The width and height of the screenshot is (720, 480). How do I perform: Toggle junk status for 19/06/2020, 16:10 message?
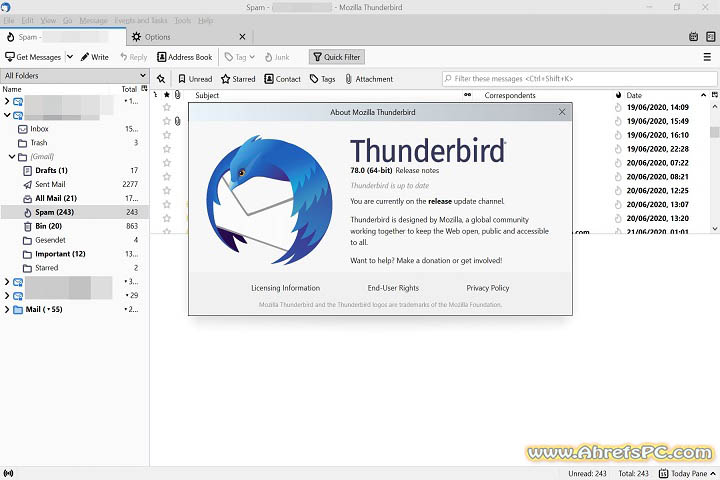(618, 135)
